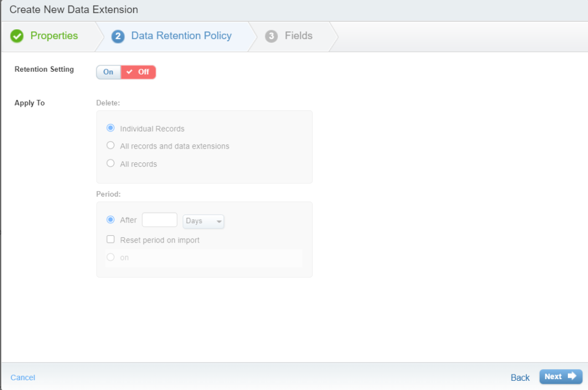Go to the Fields step
Viewport: 588px width, 390px height.
pos(297,36)
